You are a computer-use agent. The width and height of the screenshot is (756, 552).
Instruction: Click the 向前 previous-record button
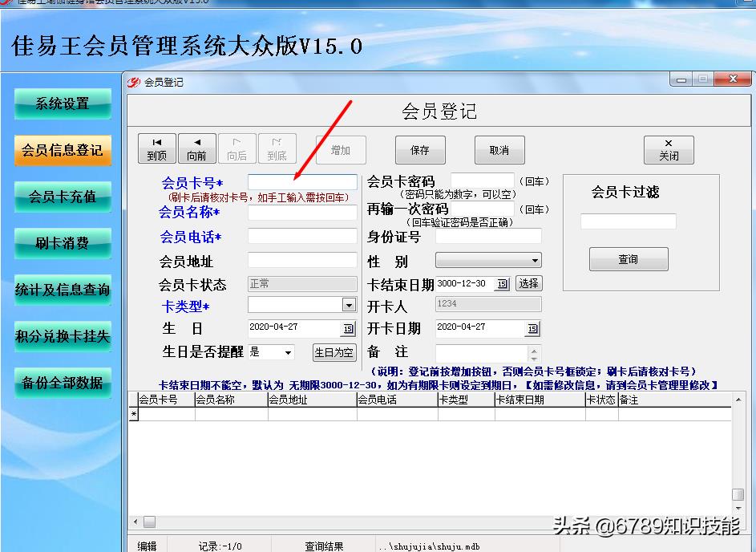tap(196, 148)
